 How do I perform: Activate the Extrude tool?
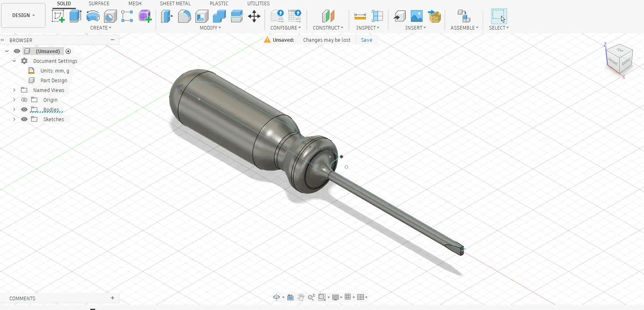pos(75,16)
